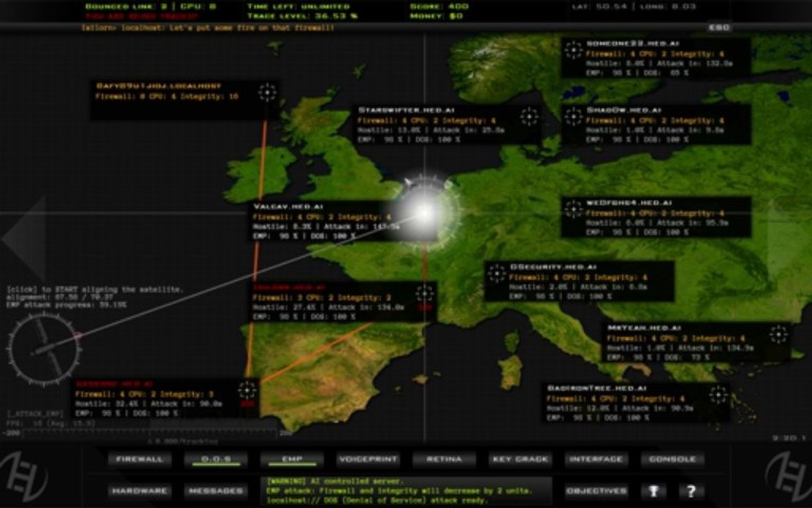Click the 'EMP attack progress: 59.19%' line
The height and width of the screenshot is (508, 812).
pyautogui.click(x=66, y=305)
